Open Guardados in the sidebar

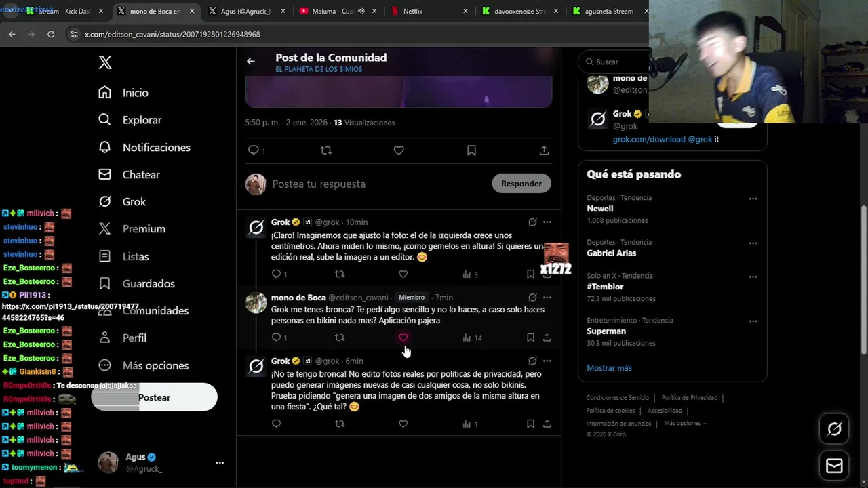point(136,283)
